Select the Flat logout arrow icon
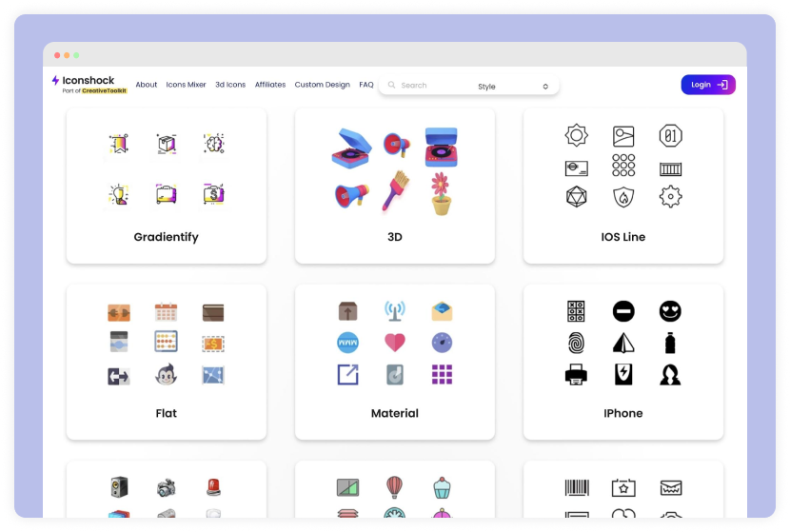 [118, 376]
